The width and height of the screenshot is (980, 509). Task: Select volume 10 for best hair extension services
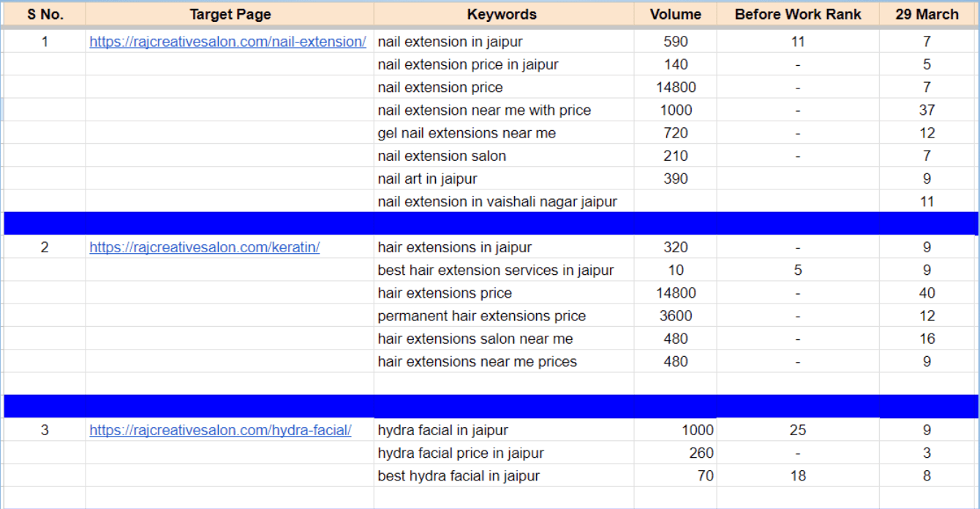675,270
